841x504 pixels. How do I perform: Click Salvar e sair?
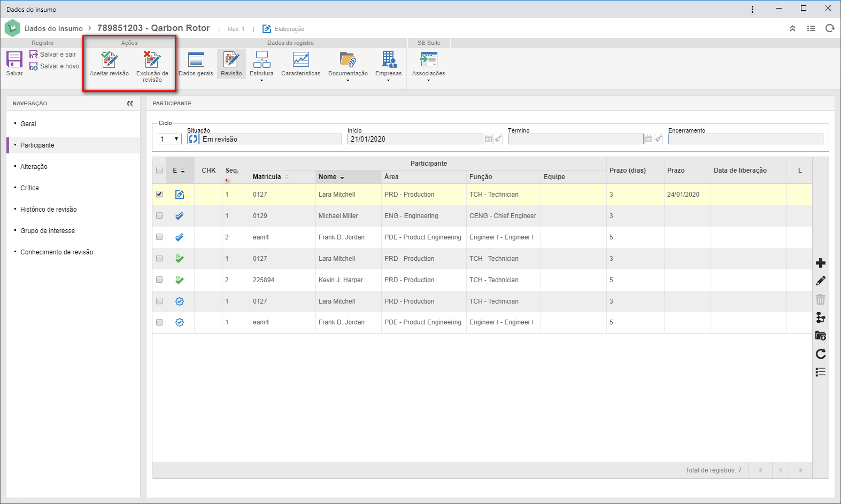[x=52, y=55]
